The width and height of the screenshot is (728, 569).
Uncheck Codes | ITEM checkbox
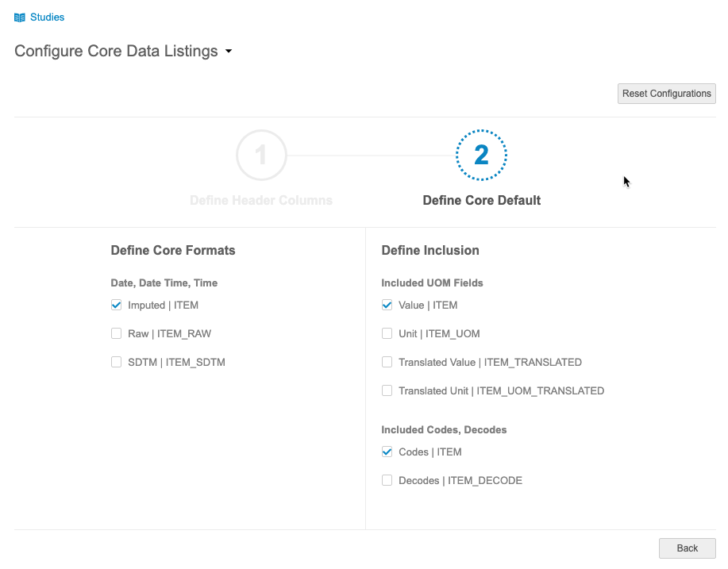coord(387,452)
